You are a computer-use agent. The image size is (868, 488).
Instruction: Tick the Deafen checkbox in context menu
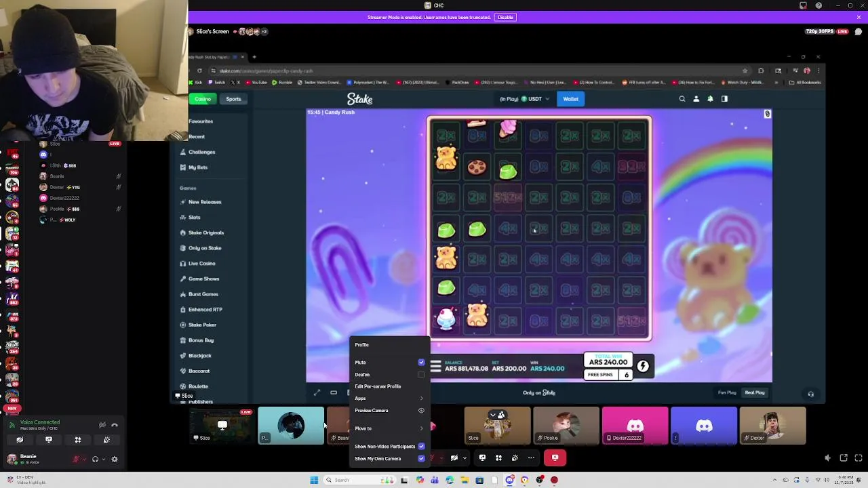tap(421, 375)
